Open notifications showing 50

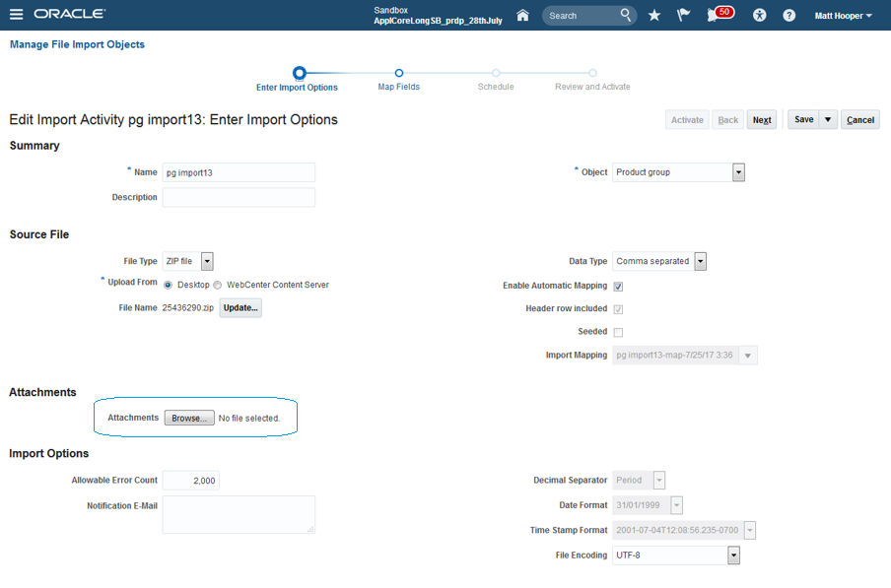[720, 14]
